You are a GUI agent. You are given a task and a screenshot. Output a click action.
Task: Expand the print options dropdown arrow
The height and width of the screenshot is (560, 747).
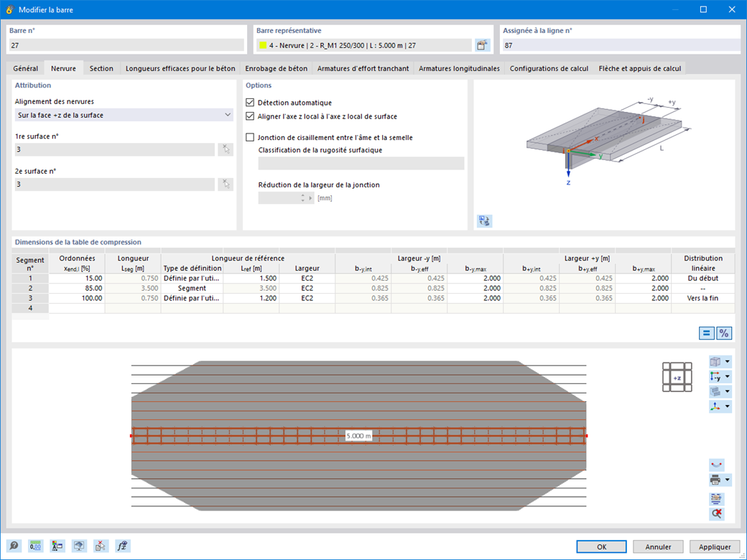728,480
